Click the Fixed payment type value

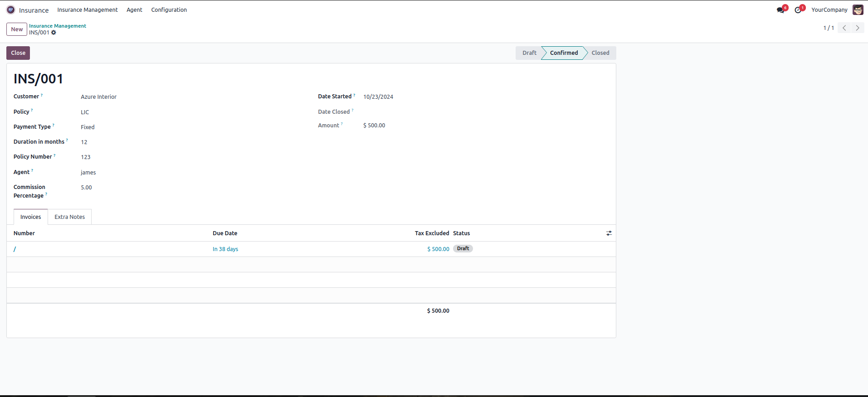click(88, 127)
